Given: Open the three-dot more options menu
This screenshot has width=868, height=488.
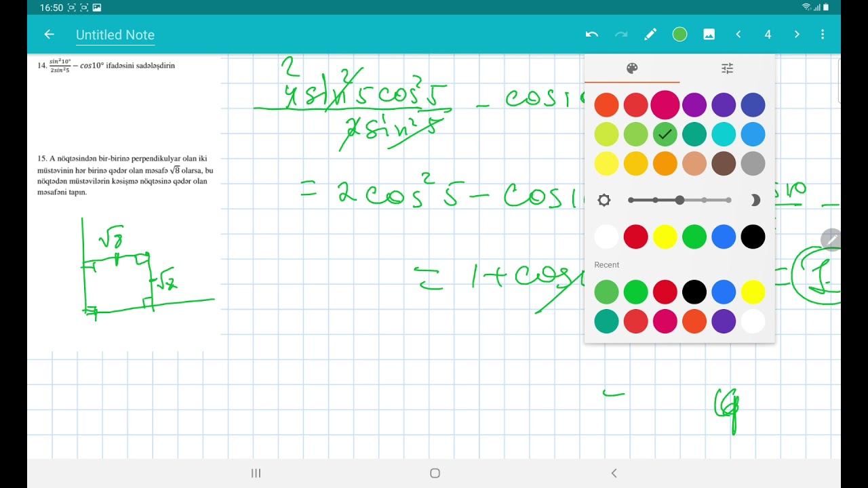Looking at the screenshot, I should click(823, 34).
